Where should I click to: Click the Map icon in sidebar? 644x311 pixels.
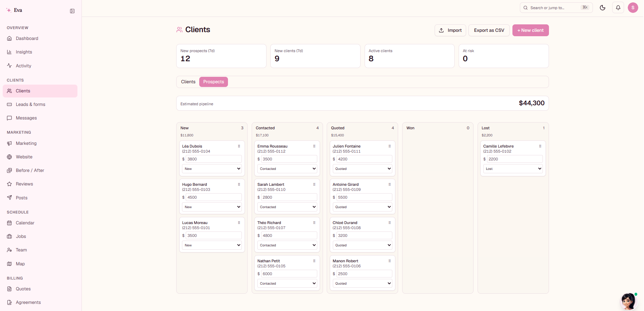pyautogui.click(x=9, y=264)
